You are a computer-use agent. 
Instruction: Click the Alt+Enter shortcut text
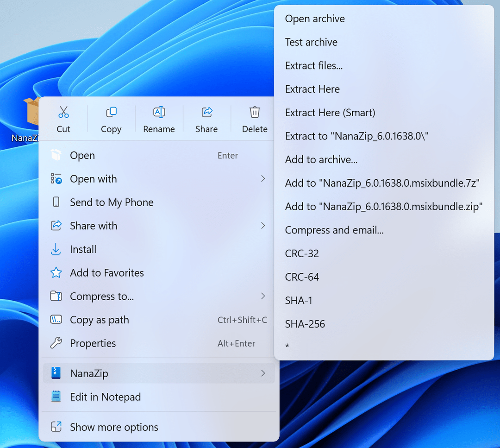236,343
